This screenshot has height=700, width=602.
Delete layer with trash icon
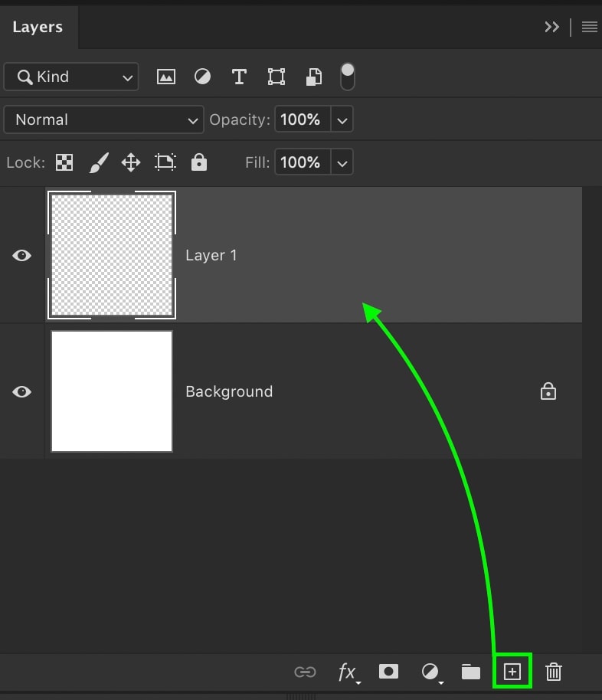[x=553, y=672]
